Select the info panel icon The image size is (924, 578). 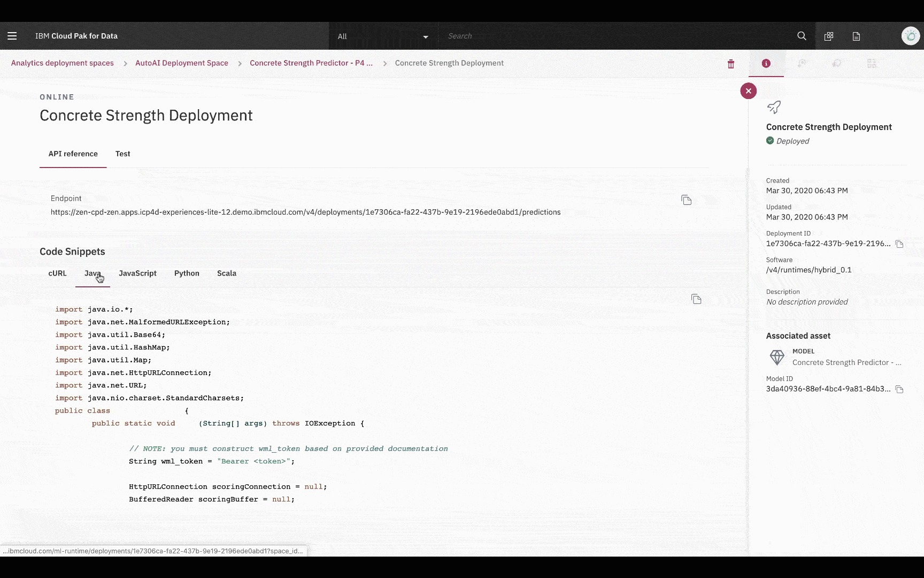pyautogui.click(x=766, y=63)
